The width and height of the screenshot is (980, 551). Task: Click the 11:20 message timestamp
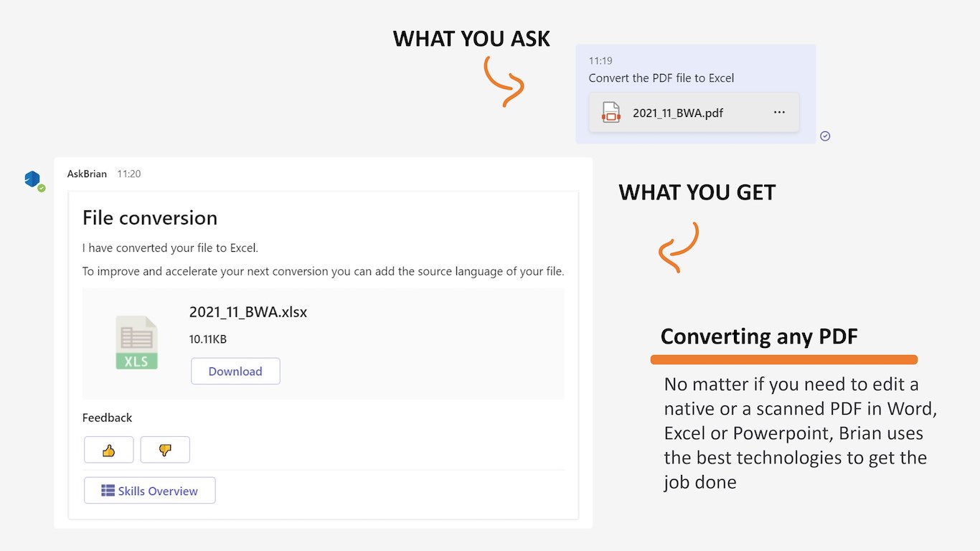pyautogui.click(x=129, y=174)
